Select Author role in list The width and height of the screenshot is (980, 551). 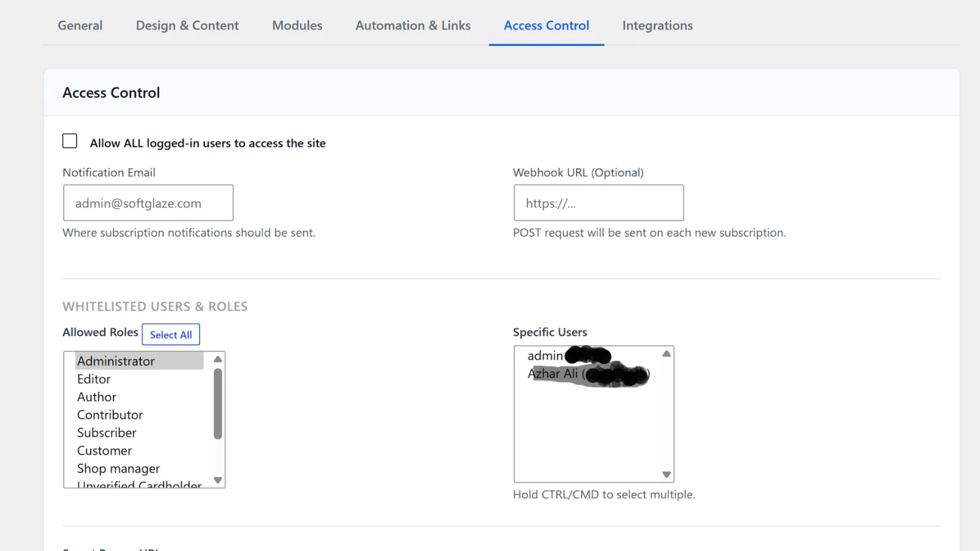pos(139,397)
